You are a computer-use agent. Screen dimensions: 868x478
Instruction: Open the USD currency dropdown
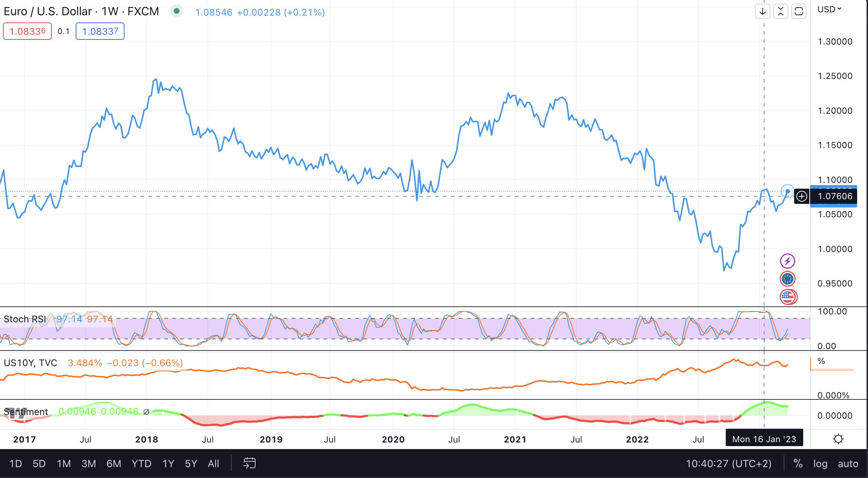click(x=830, y=9)
